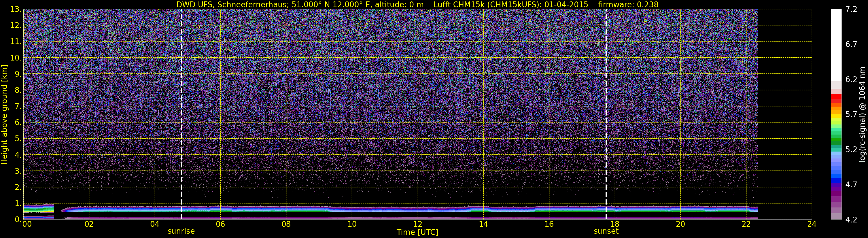Click the sunset label below the axis

[606, 231]
